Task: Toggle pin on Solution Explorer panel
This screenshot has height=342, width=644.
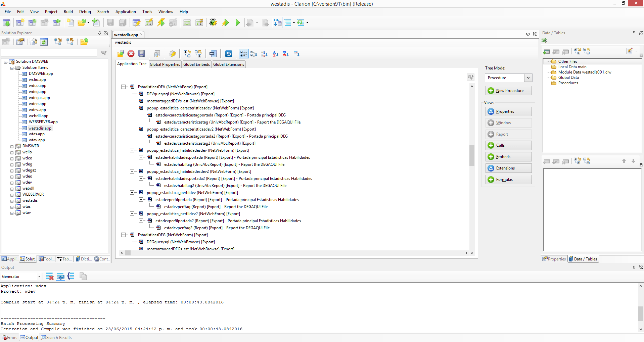Action: click(99, 33)
